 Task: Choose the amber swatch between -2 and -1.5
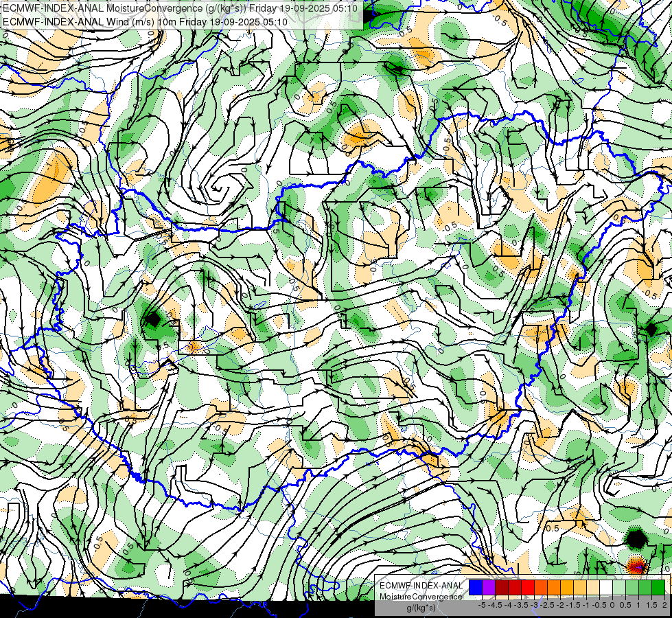tap(567, 587)
